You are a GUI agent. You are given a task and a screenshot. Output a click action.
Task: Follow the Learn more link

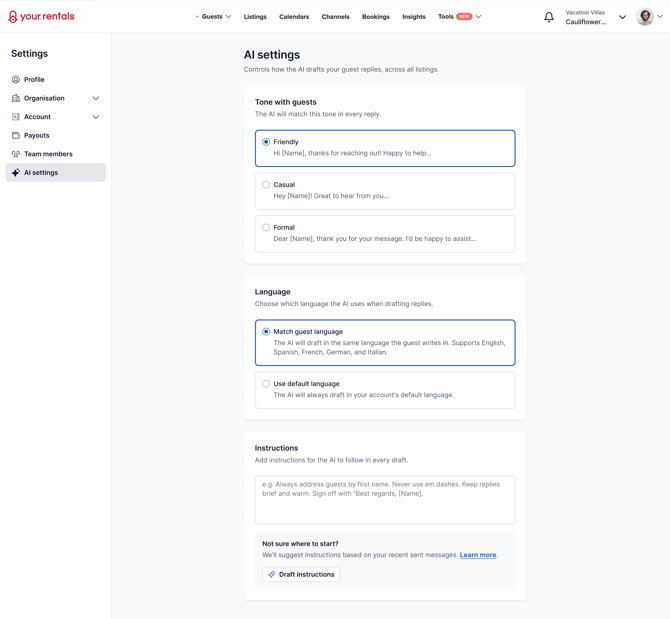(478, 555)
